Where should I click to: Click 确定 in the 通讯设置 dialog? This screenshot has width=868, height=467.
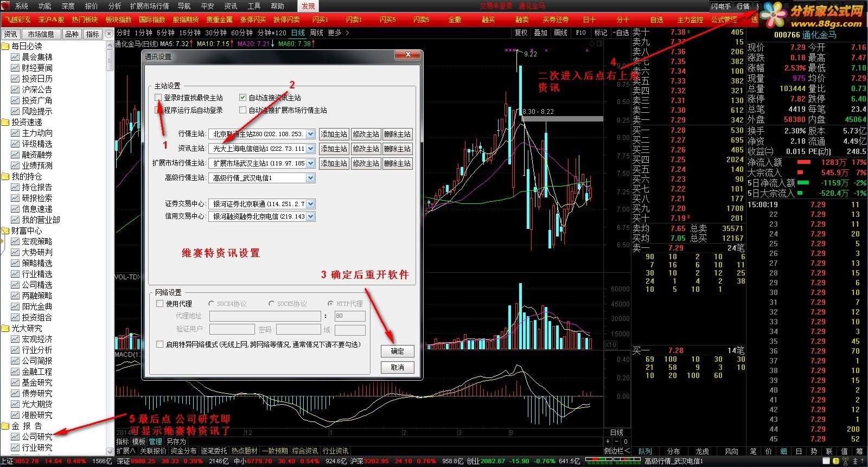[398, 351]
